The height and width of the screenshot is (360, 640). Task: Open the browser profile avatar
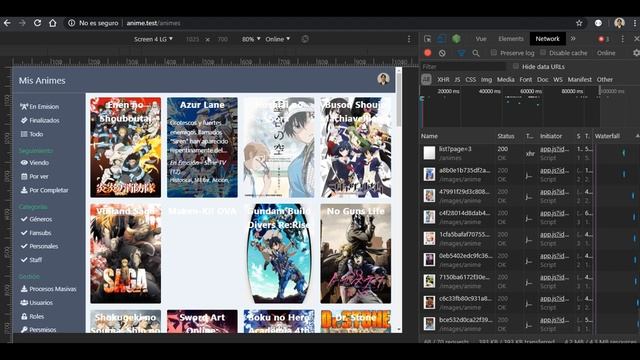[619, 23]
